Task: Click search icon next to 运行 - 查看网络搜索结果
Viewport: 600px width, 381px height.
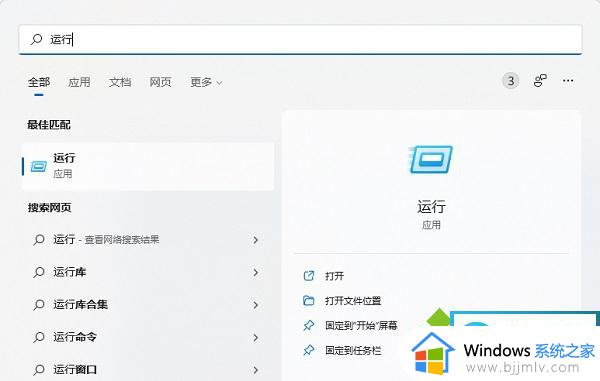Action: tap(39, 240)
